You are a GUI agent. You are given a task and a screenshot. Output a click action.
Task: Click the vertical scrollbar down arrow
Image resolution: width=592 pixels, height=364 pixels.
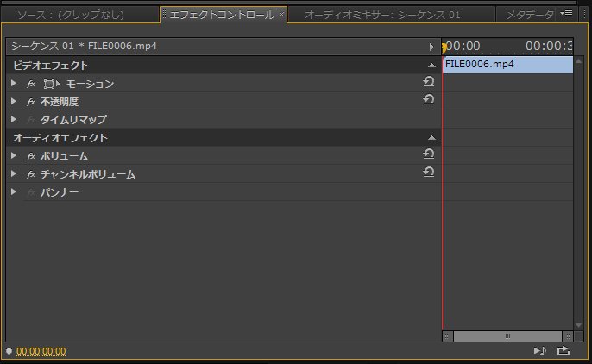[x=578, y=325]
